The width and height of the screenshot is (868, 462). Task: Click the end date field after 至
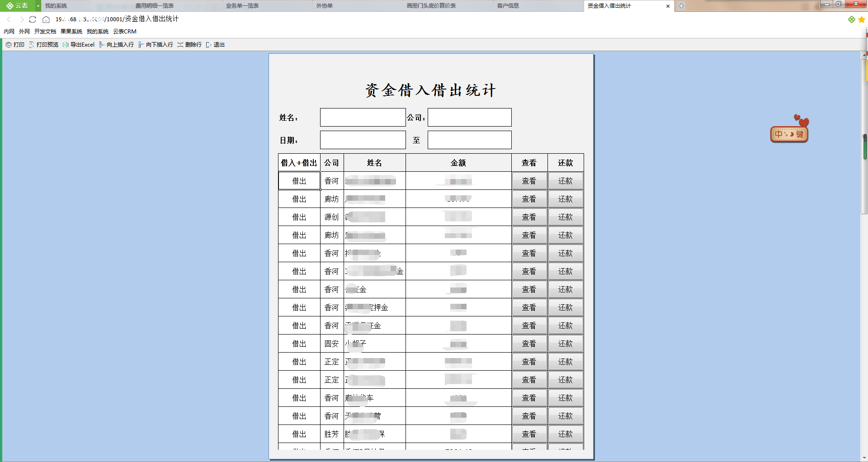click(x=470, y=140)
